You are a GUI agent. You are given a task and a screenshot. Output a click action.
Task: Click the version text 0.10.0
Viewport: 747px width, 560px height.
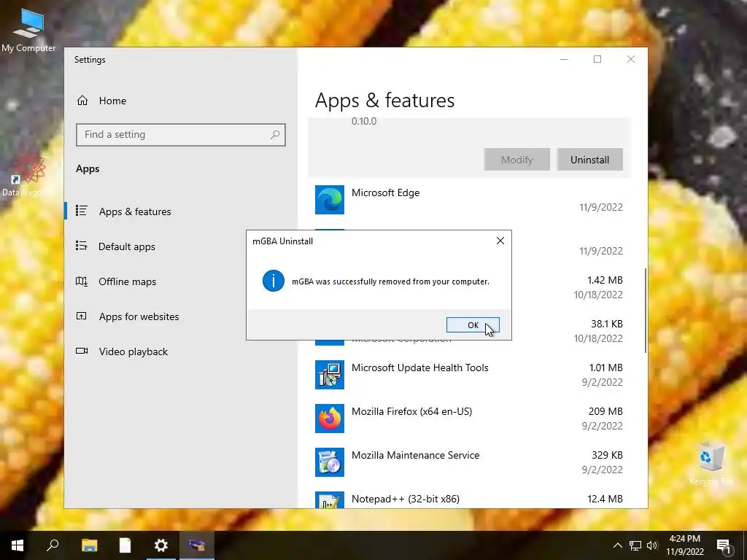click(364, 122)
